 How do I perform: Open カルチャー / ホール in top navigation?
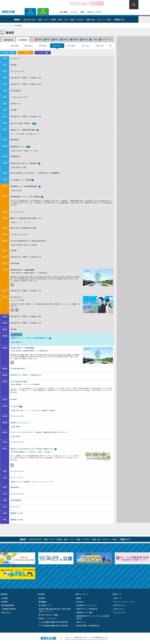coord(94,12)
